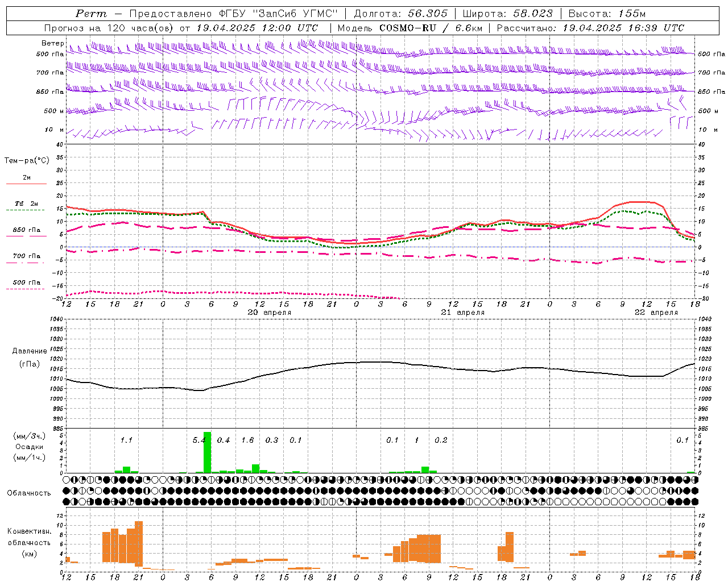Click "Рассчитано: 19.04.2025 16:39 UTC" timestamp
Screen dimensions: 728x582
(x=590, y=28)
